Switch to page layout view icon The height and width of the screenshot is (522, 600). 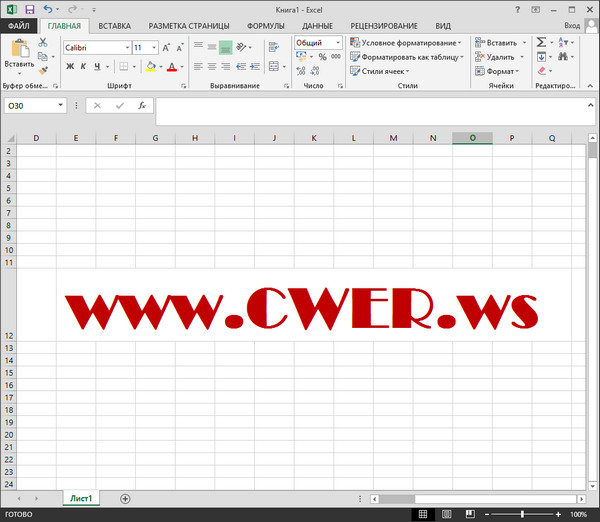(446, 514)
